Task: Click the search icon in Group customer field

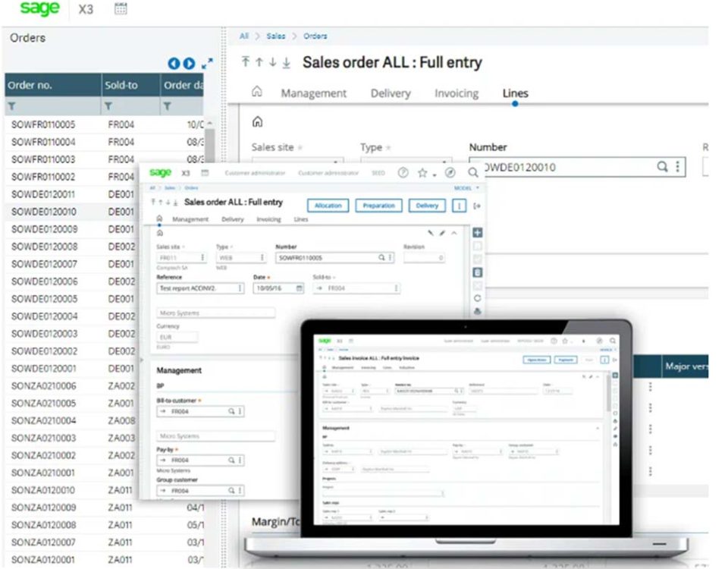Action: click(x=231, y=491)
